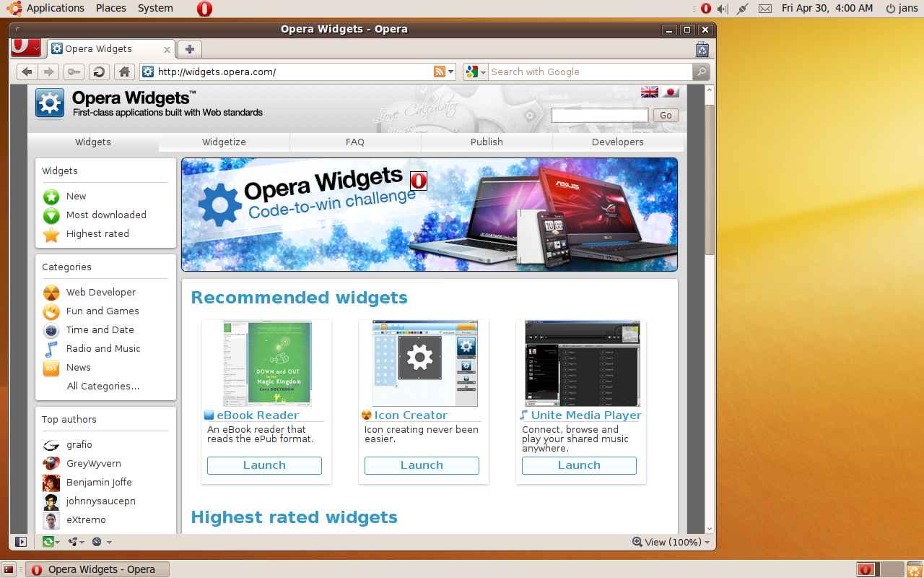Launch the eBook Reader widget
Screen dimensions: 924x578
[x=264, y=465]
